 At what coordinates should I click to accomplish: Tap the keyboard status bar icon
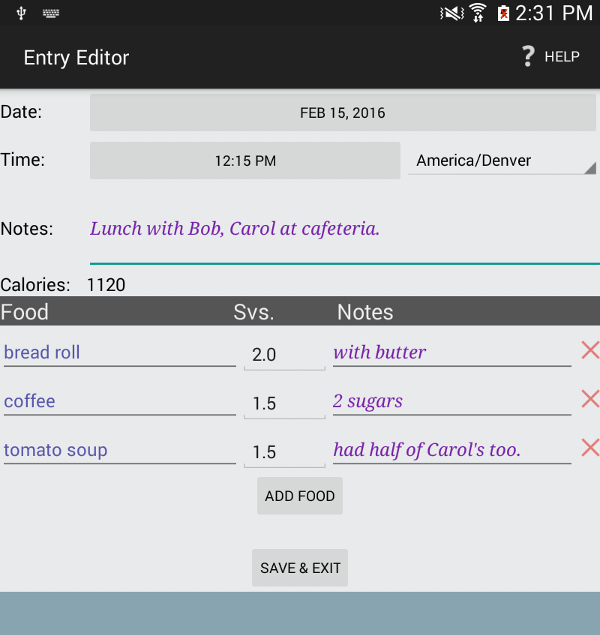click(x=51, y=13)
